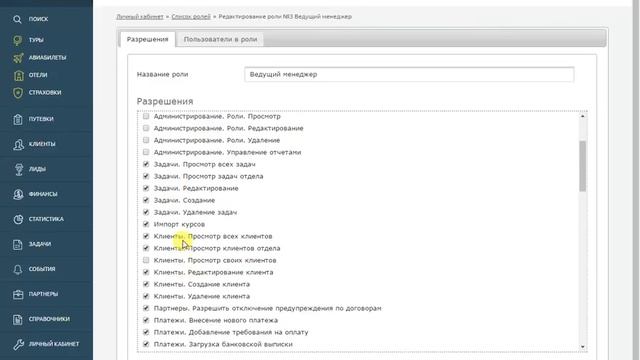Viewport: 640px width, 360px height.
Task: Open the Статистика pie chart icon
Action: click(x=18, y=219)
